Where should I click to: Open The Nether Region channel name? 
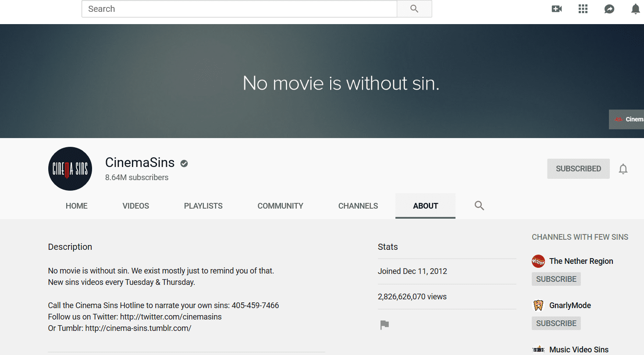pyautogui.click(x=581, y=261)
